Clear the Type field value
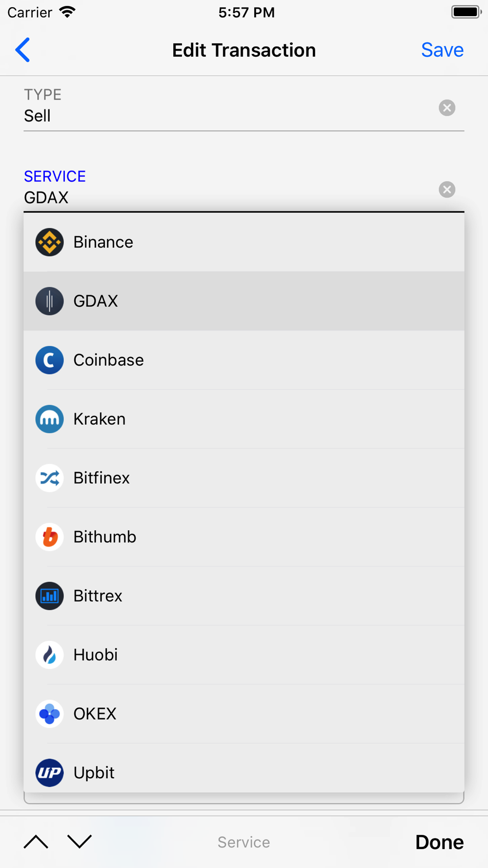Viewport: 488px width, 868px height. (x=447, y=108)
